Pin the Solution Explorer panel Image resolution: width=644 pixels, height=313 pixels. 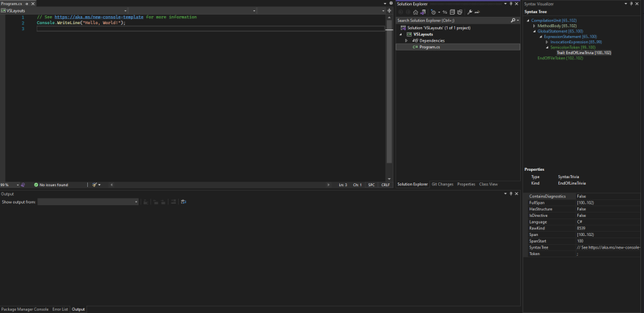[511, 4]
